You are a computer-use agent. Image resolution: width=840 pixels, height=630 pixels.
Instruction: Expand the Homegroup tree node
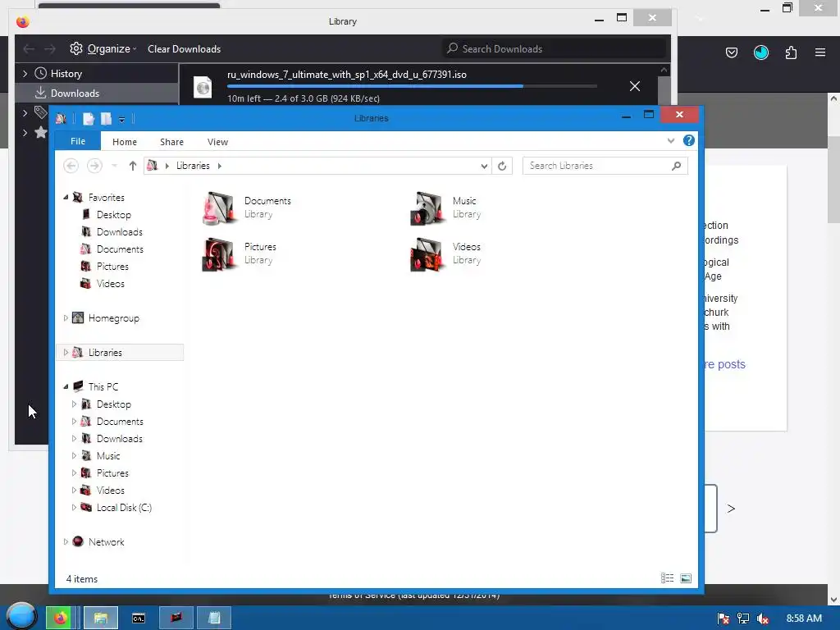(66, 318)
